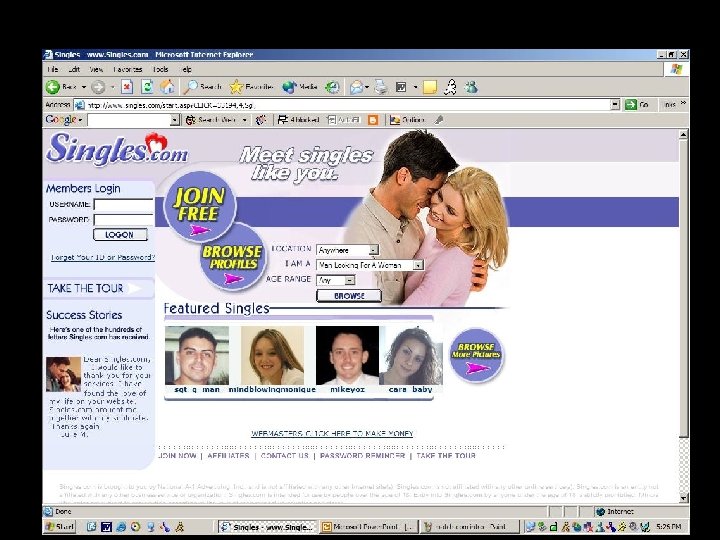Refresh the page with the Refresh icon
This screenshot has width=720, height=540.
(x=147, y=87)
